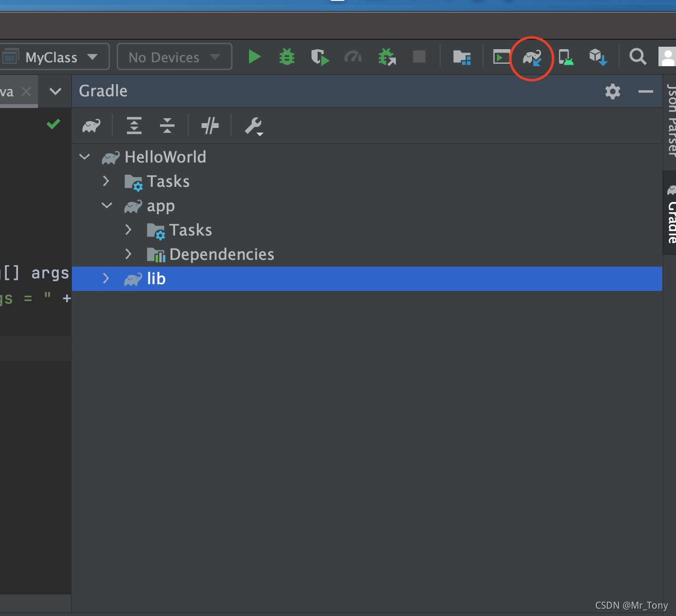
Task: Expand the Dependencies node
Action: click(128, 254)
